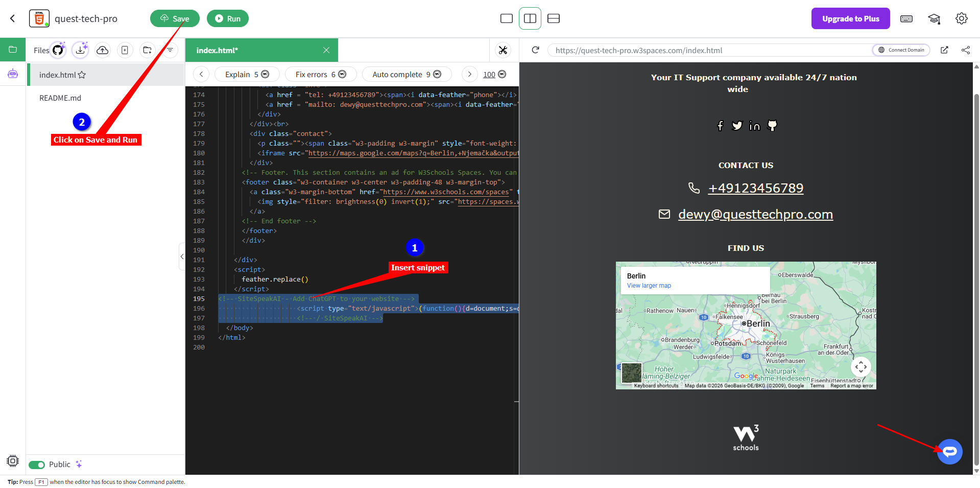Image resolution: width=980 pixels, height=488 pixels.
Task: Click map Keyboard shortcuts link
Action: pyautogui.click(x=656, y=386)
